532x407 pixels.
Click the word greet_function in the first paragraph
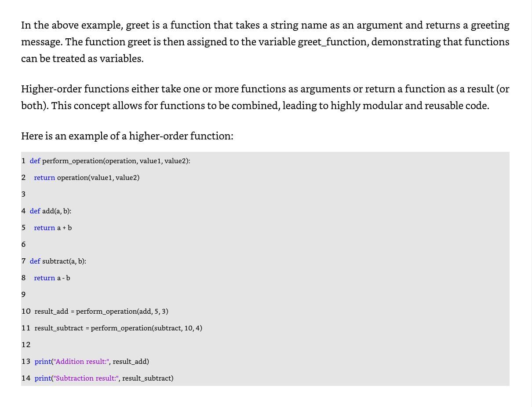332,41
